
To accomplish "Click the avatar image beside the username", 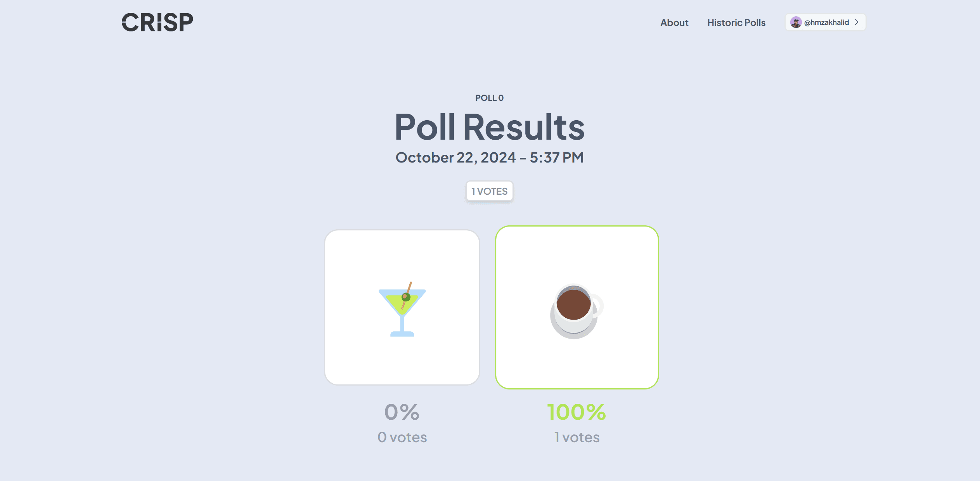I will click(797, 22).
